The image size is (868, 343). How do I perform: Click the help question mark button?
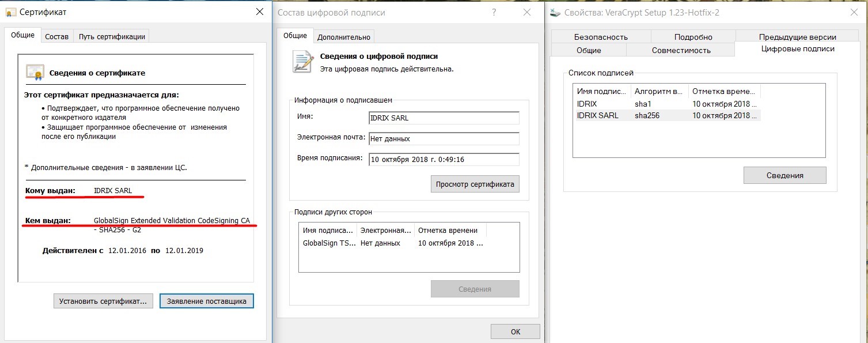494,12
